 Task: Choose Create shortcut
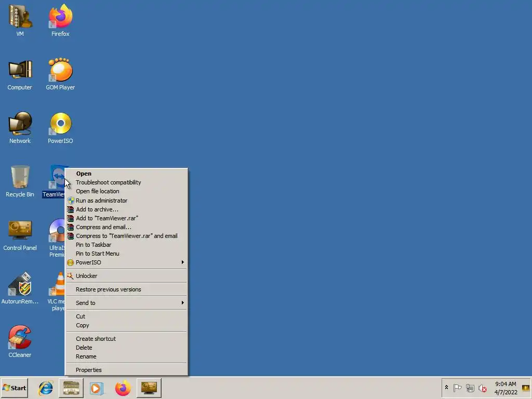point(126,339)
